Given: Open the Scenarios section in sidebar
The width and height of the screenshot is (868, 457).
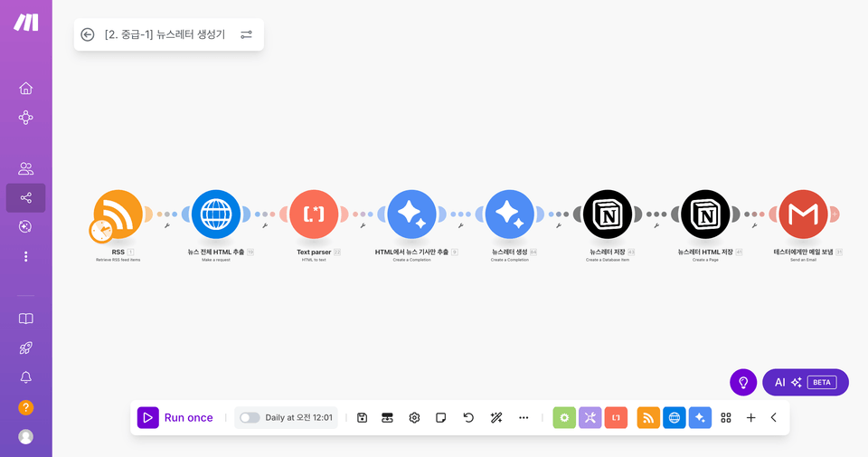Looking at the screenshot, I should tap(25, 198).
